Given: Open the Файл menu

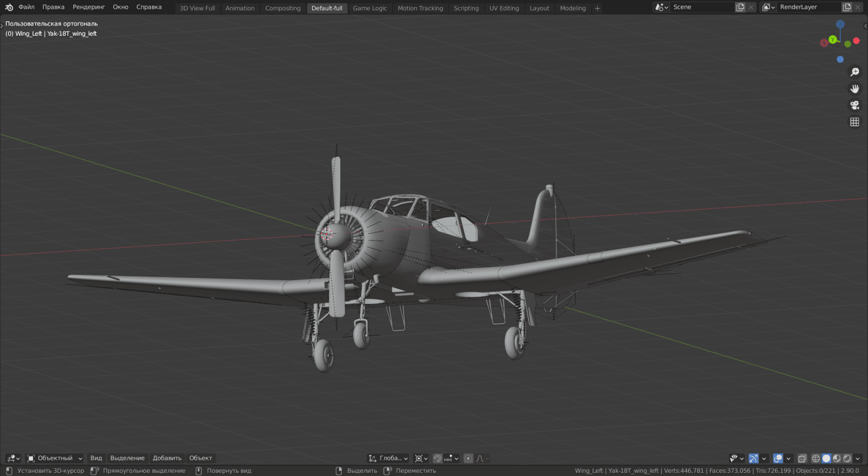Looking at the screenshot, I should (x=26, y=7).
